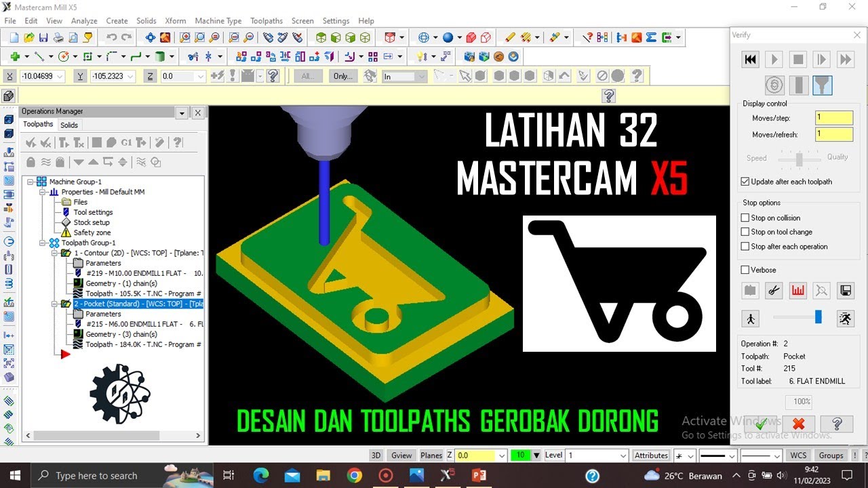Open the Xform menu
Viewport: 868px width, 488px height.
pos(176,21)
